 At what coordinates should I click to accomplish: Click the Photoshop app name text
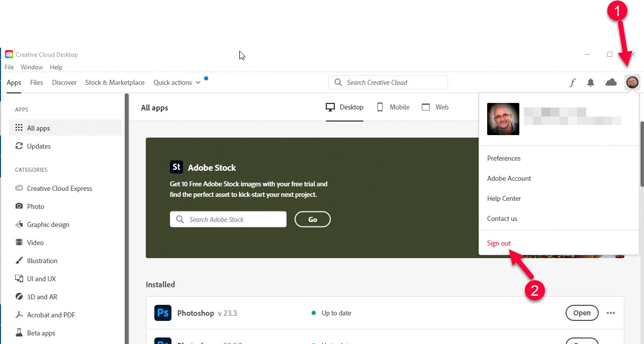point(196,313)
